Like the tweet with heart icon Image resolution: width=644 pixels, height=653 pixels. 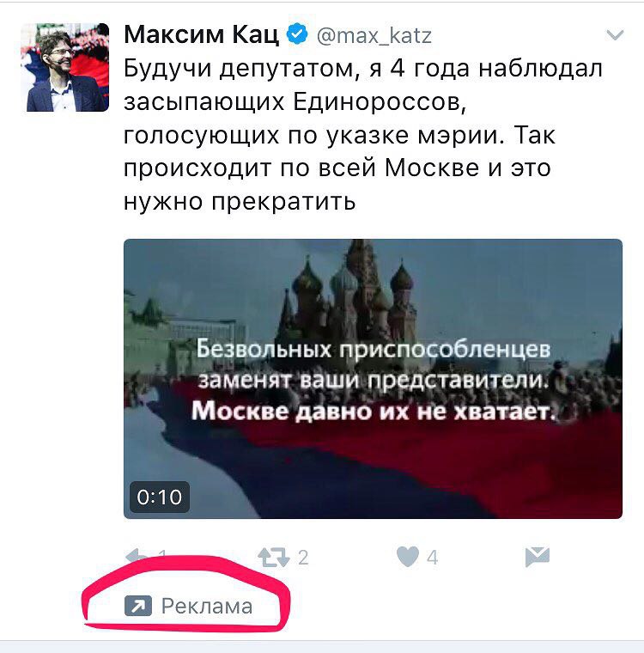[408, 557]
